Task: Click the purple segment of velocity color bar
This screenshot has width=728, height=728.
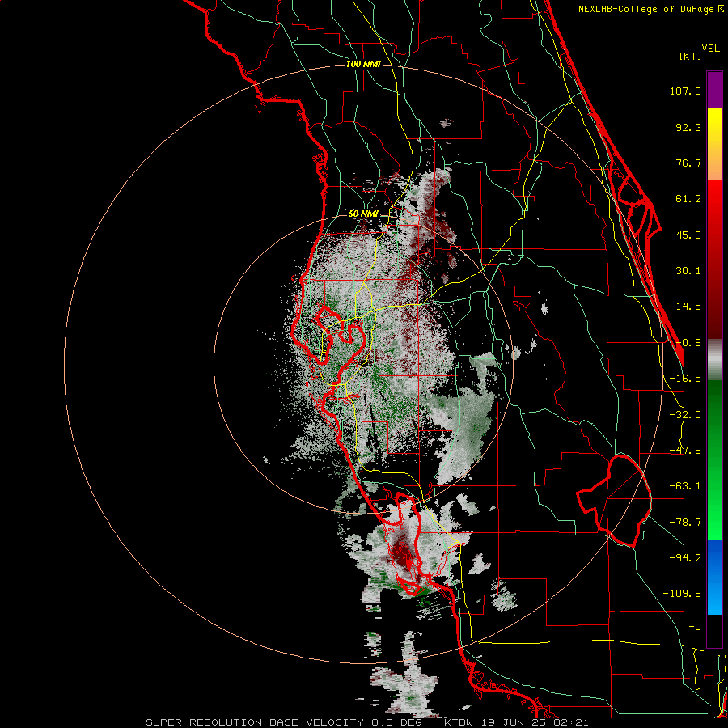Action: pyautogui.click(x=714, y=90)
